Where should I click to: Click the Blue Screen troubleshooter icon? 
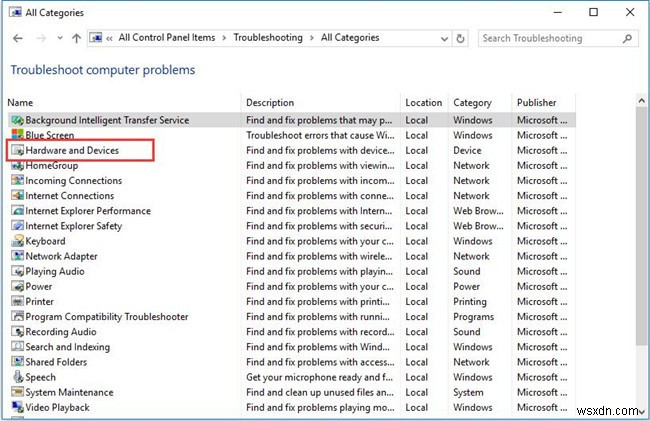tap(17, 134)
